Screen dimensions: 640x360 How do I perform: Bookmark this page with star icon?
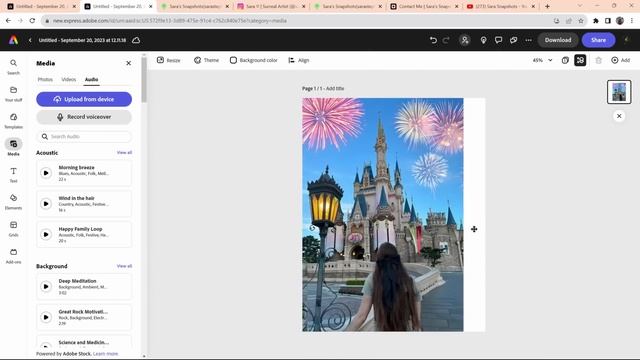point(580,21)
